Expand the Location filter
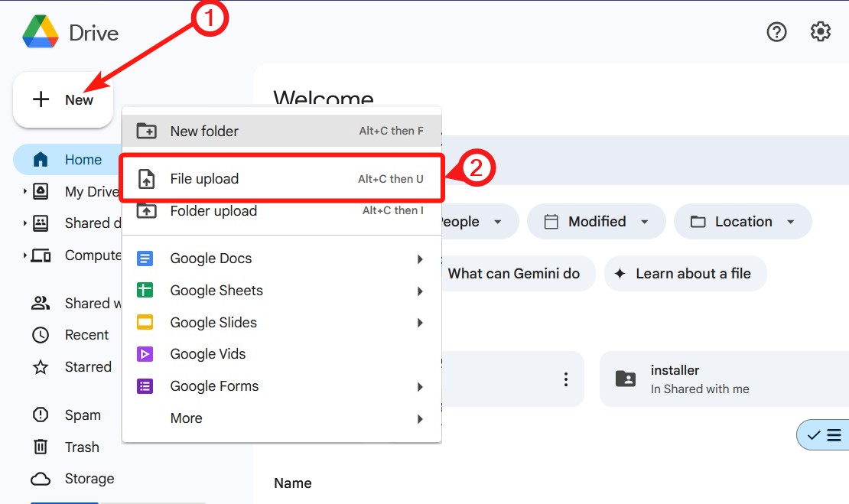Screen dimensions: 849x504 [x=742, y=221]
